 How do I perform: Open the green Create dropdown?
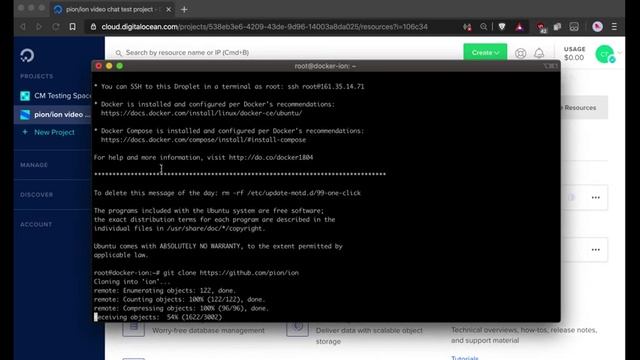coord(485,52)
